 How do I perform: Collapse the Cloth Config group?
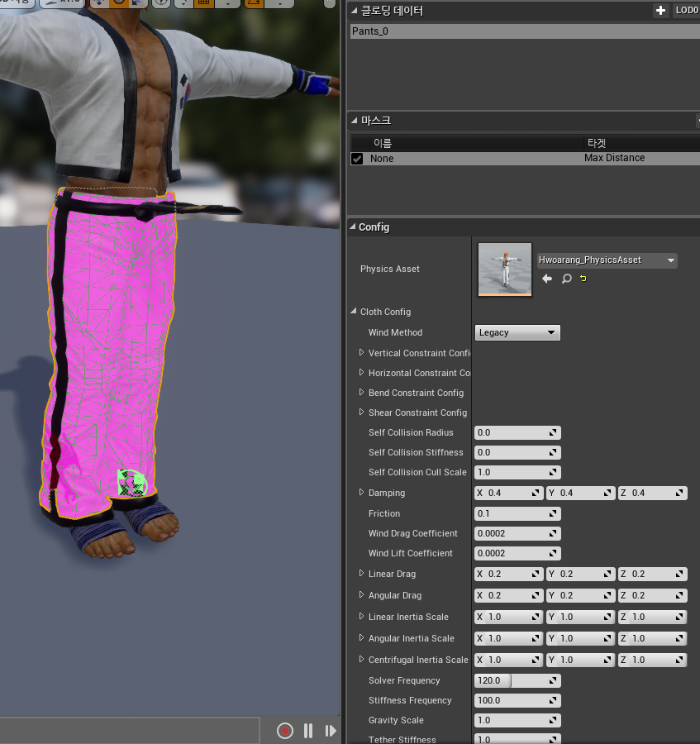pos(354,312)
